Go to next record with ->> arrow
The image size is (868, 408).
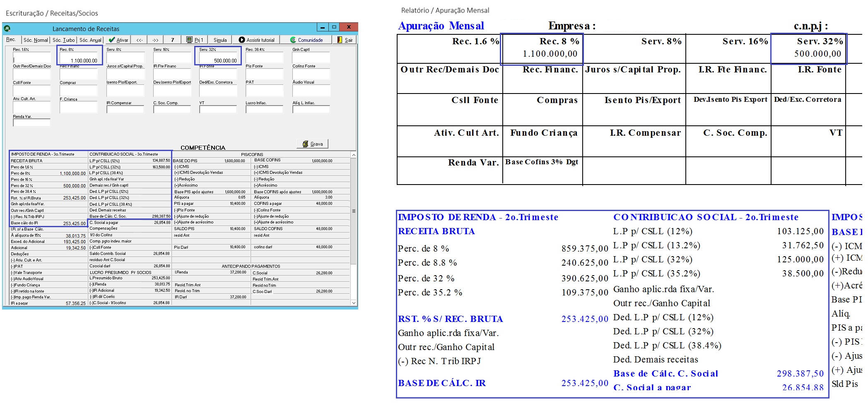(x=155, y=40)
